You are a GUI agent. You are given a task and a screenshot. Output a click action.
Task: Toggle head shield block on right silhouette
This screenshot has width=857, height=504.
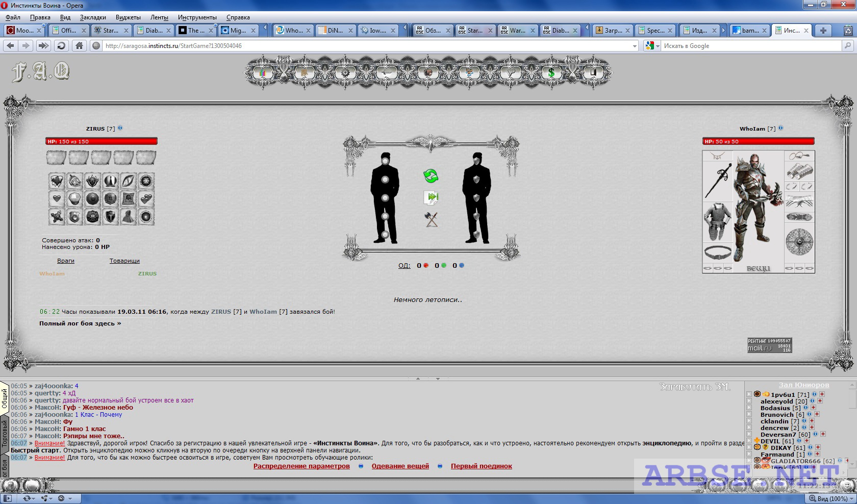click(x=476, y=161)
